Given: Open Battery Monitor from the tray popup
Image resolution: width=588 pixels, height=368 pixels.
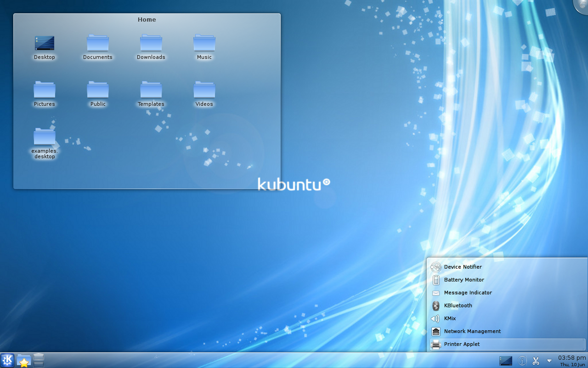Looking at the screenshot, I should [508, 280].
